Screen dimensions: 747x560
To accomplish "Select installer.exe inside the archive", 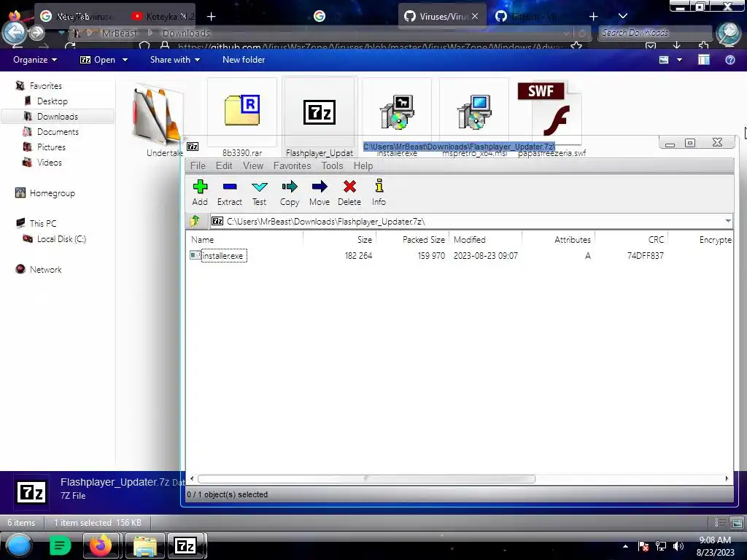I will [223, 256].
